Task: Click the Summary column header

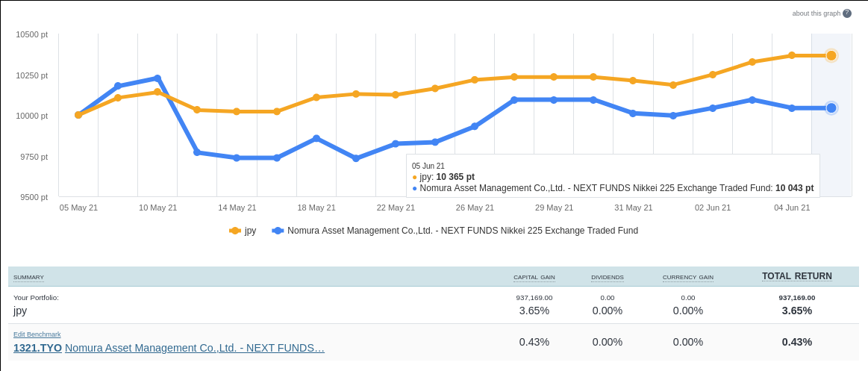Action: [28, 277]
